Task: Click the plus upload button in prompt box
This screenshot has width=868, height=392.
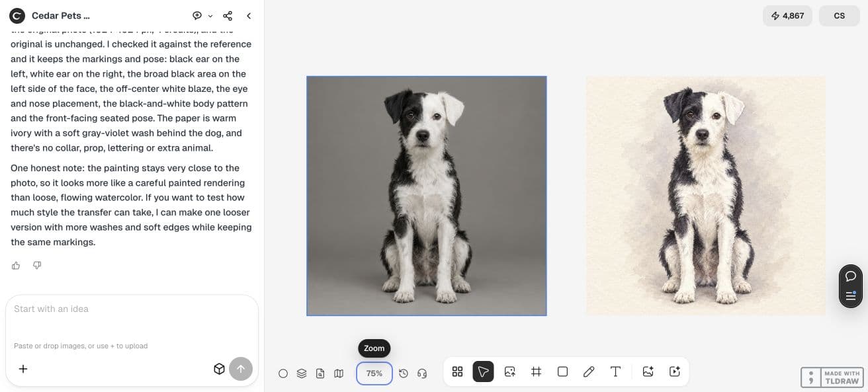Action: (23, 369)
